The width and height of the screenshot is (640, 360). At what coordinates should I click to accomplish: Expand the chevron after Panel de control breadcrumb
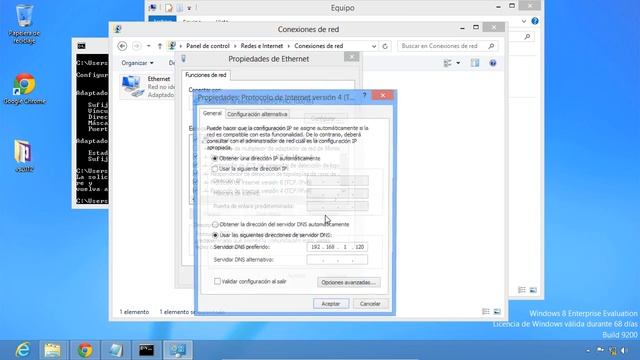[236, 46]
